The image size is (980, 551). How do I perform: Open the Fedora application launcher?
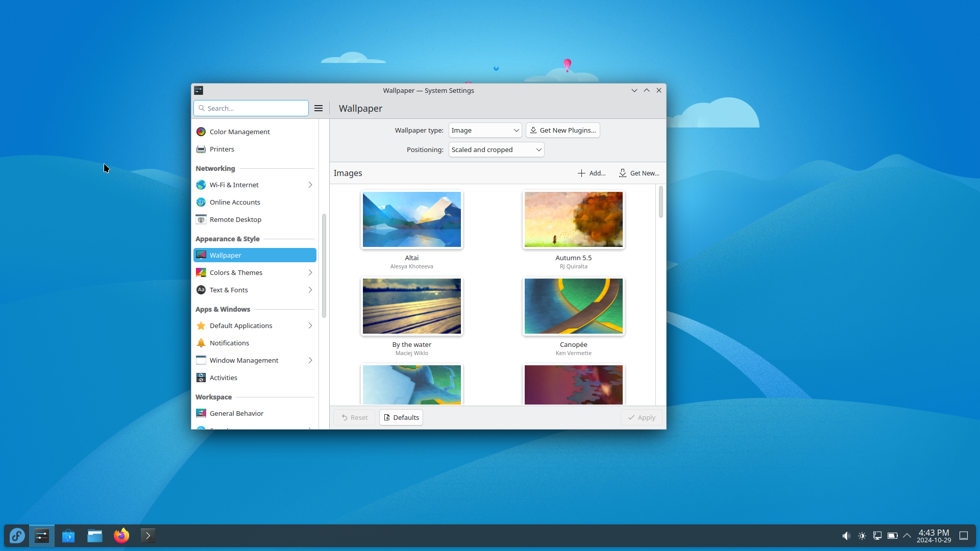[17, 536]
